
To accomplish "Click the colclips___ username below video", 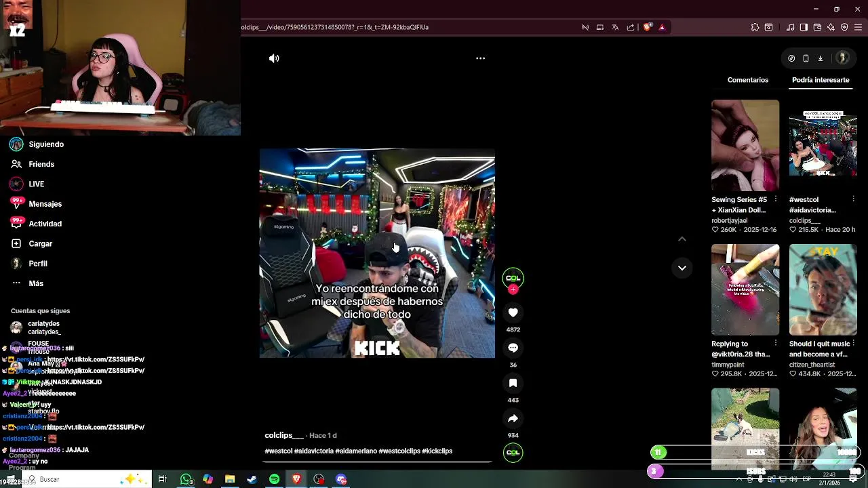I will (x=284, y=435).
